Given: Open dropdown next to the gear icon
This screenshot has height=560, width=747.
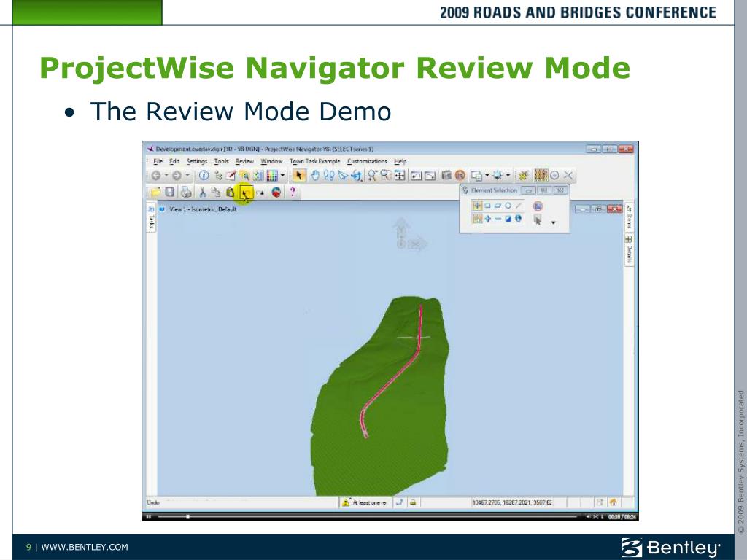Looking at the screenshot, I should tap(508, 176).
